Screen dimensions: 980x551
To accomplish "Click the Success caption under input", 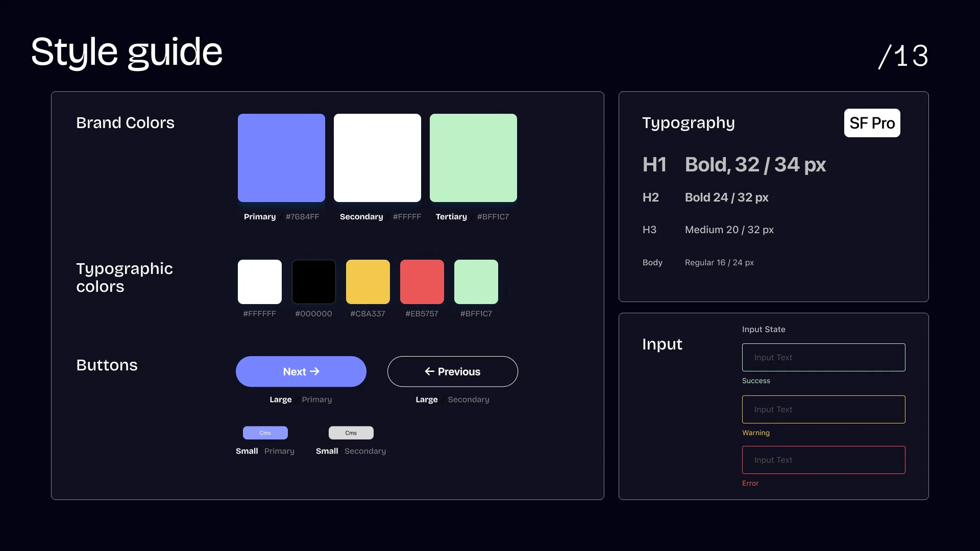I will pos(756,381).
